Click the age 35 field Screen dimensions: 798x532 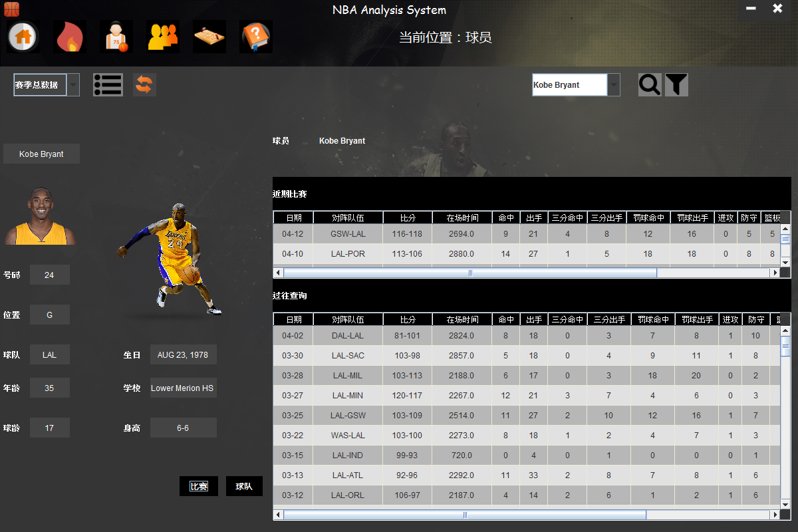tap(49, 388)
